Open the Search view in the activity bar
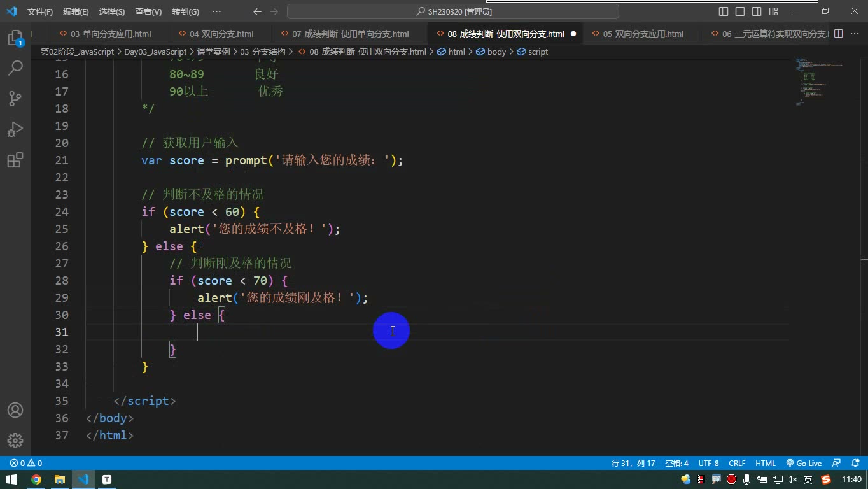The width and height of the screenshot is (868, 489). coord(15,67)
